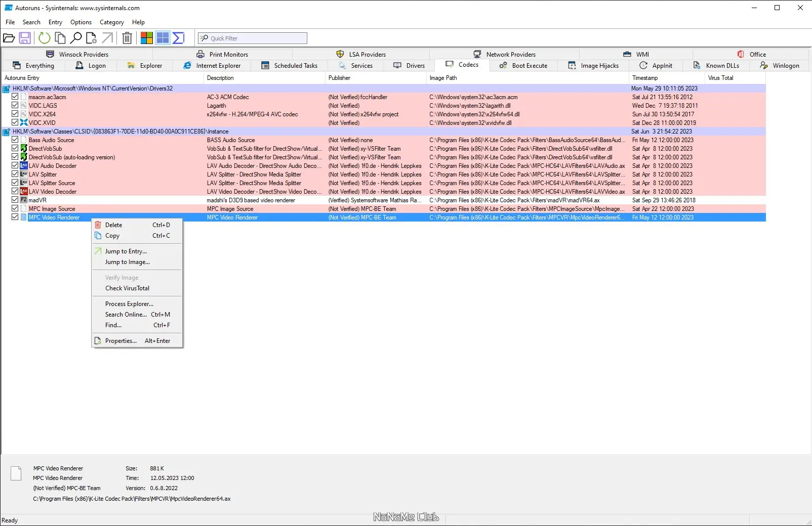Open the Options menu

click(81, 22)
